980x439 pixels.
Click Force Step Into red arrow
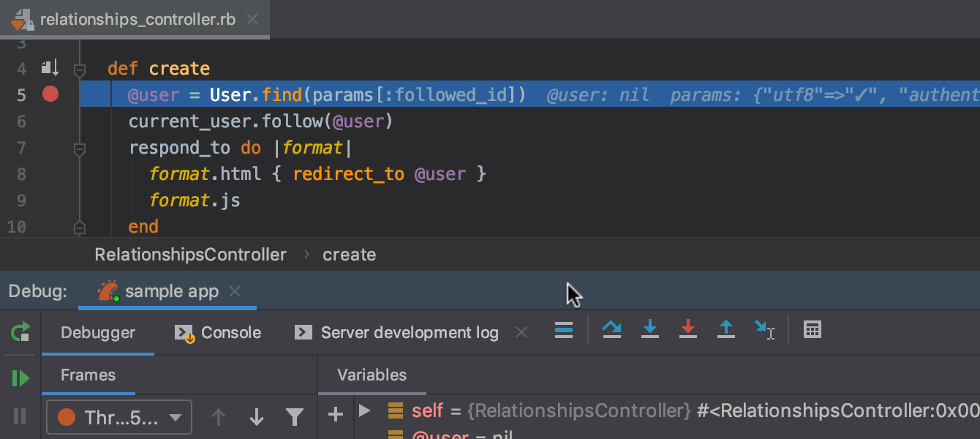click(x=687, y=331)
